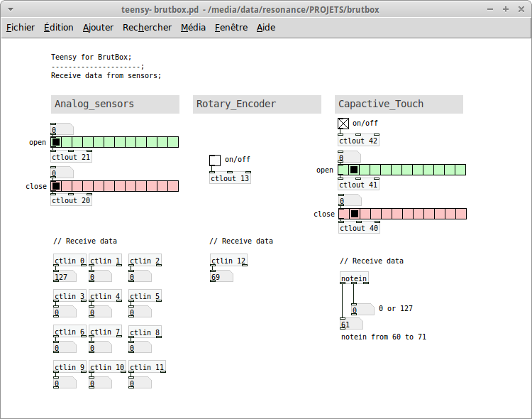Image resolution: width=532 pixels, height=419 pixels.
Task: Click number box under ctlin 11
Action: [140, 383]
